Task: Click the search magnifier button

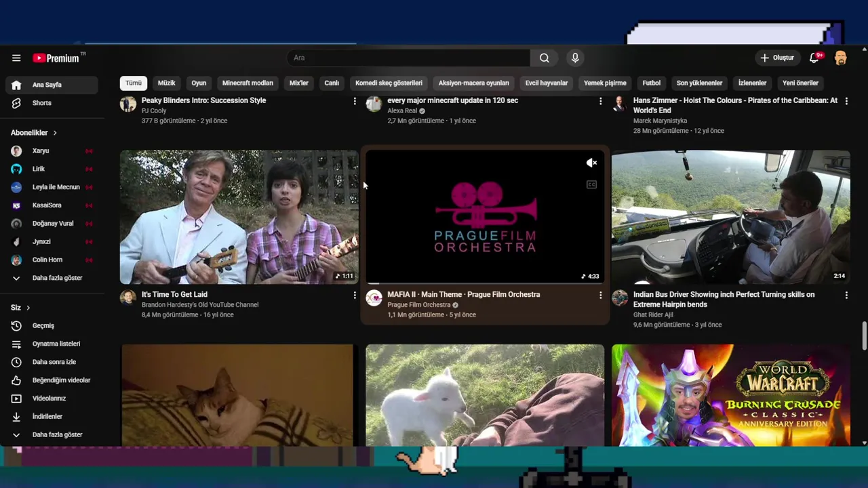Action: pyautogui.click(x=545, y=58)
